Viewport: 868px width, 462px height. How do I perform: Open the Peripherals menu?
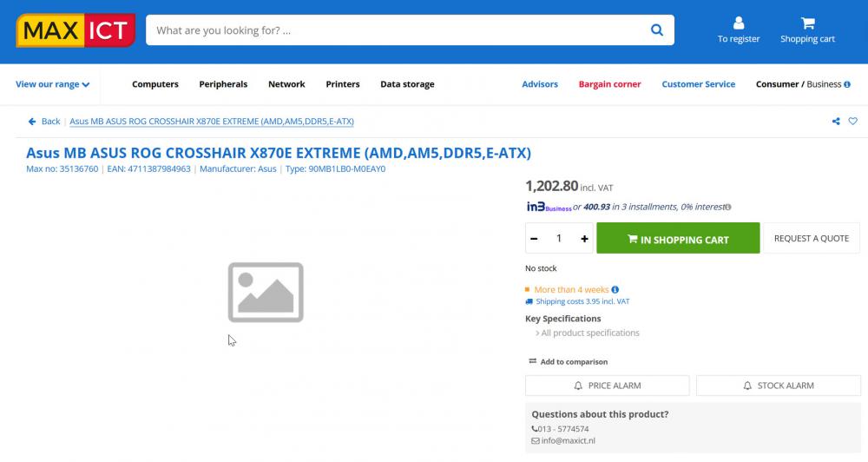223,84
